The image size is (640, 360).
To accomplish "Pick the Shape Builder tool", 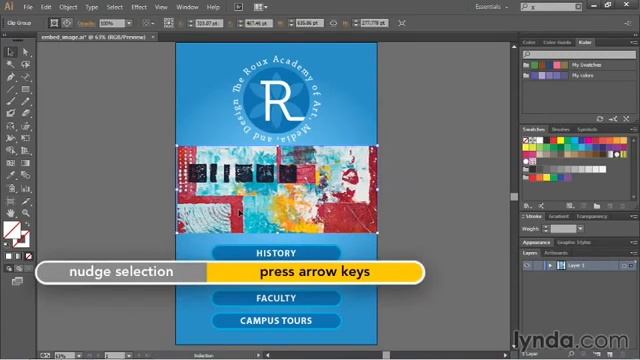I will 11,151.
